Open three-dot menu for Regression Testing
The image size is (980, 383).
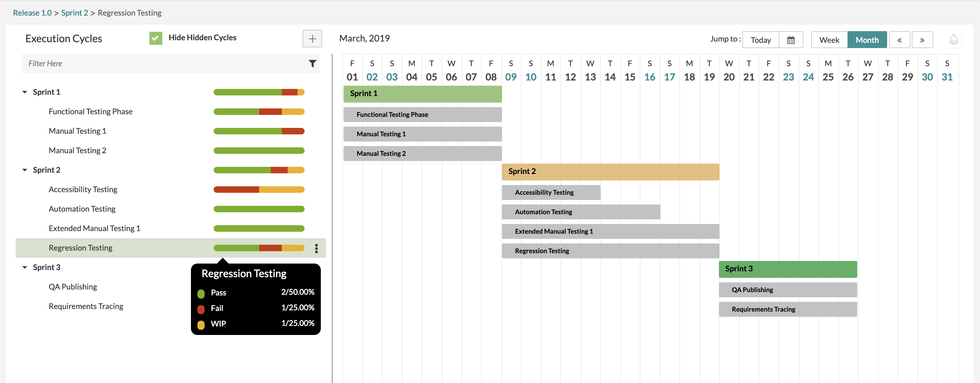(316, 248)
